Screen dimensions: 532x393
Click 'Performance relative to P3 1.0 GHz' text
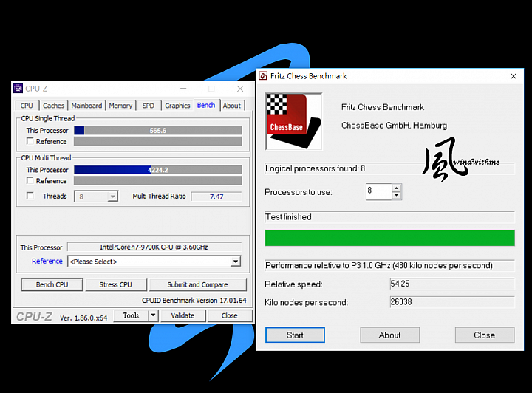coord(328,265)
